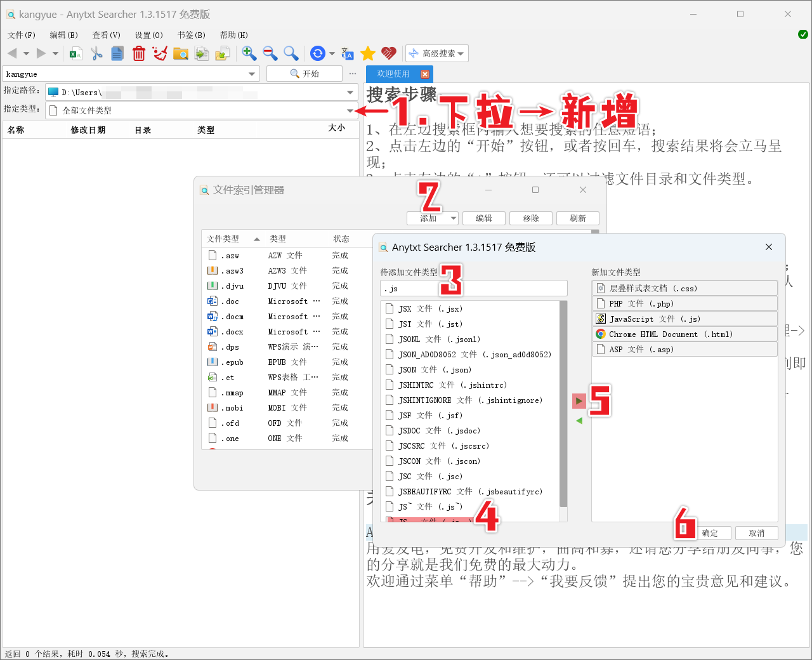Zoom in with the plus magnifier
812x660 pixels.
tap(249, 53)
